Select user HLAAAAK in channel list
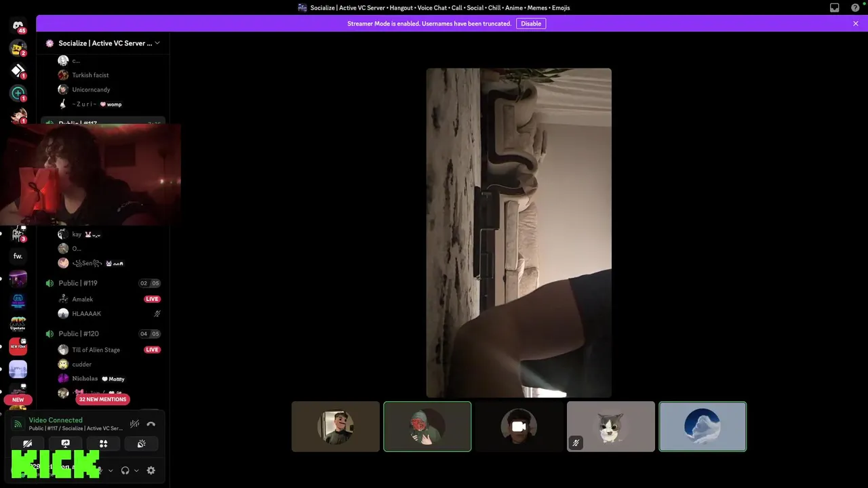 [87, 314]
